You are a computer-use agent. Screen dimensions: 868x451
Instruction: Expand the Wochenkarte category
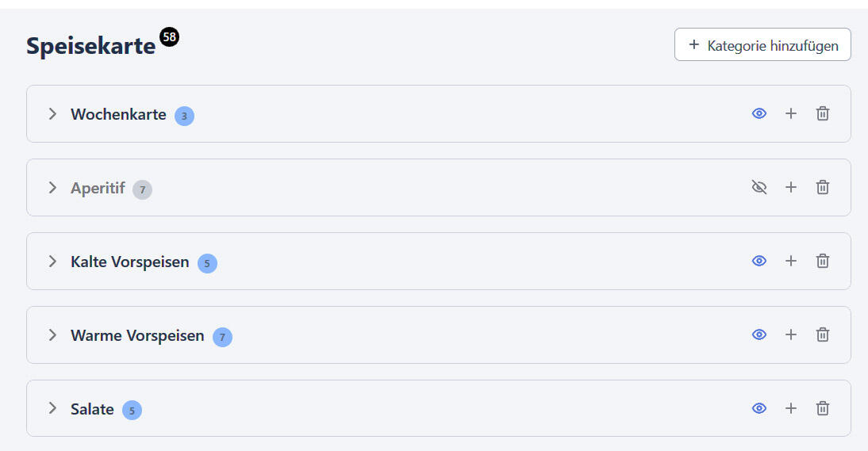click(52, 114)
